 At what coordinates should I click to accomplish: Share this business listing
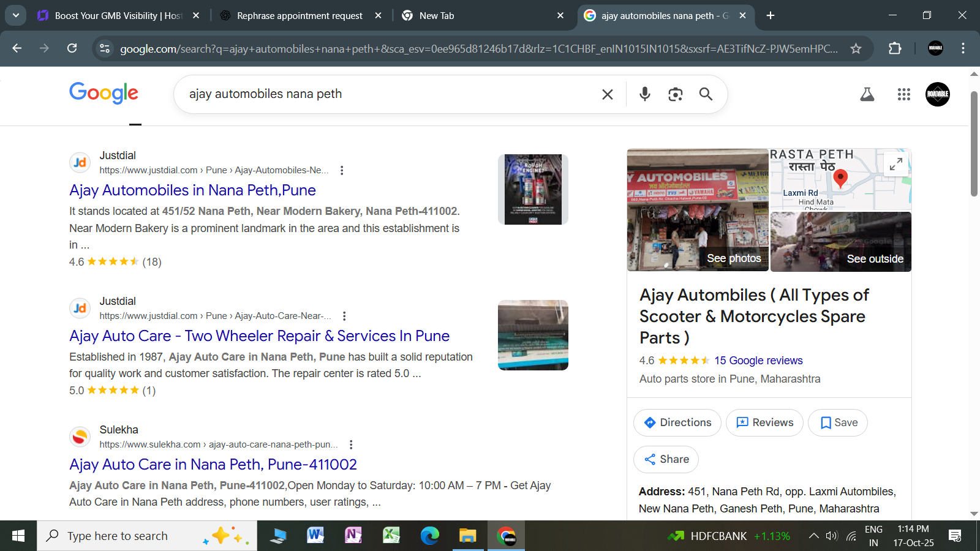pos(666,459)
